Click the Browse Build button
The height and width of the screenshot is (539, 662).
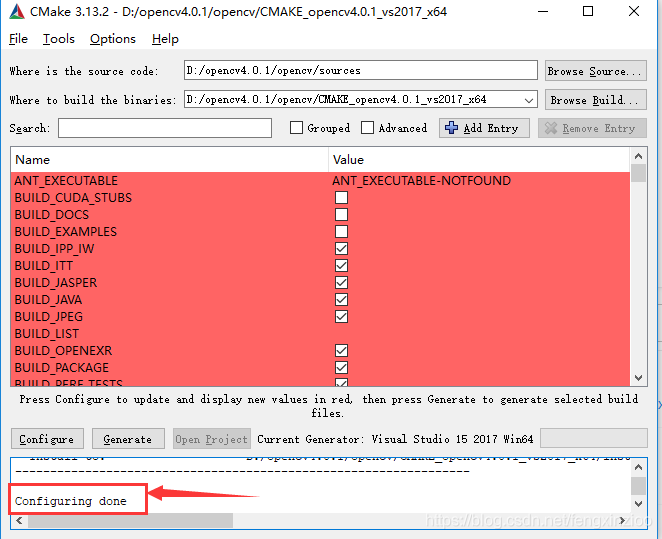(595, 100)
